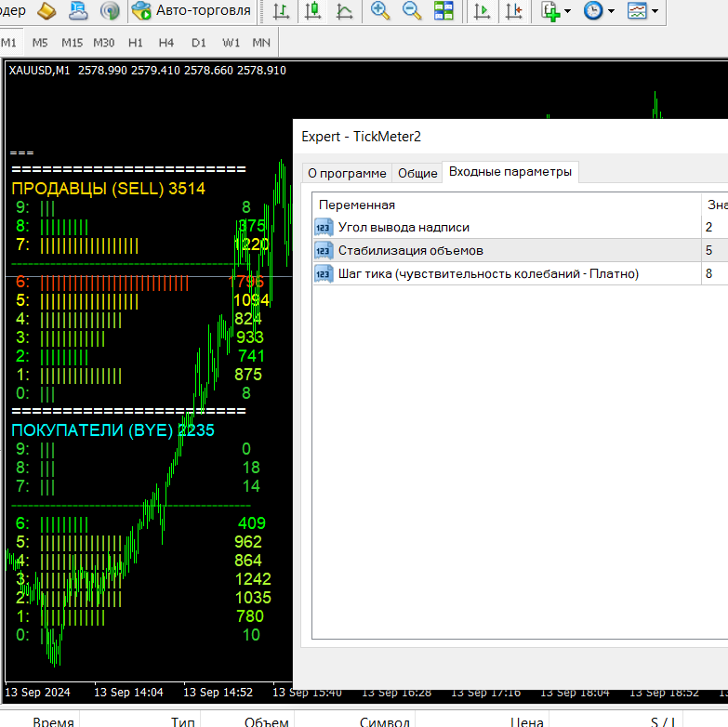
Task: Switch to the 'Общие' tab
Action: coord(417,173)
